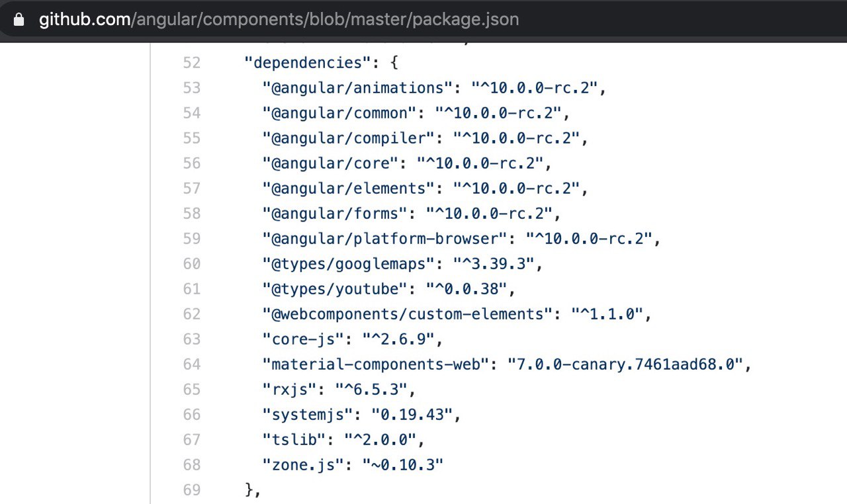847x504 pixels.
Task: Click the "@angular/forms" key
Action: coord(335,214)
